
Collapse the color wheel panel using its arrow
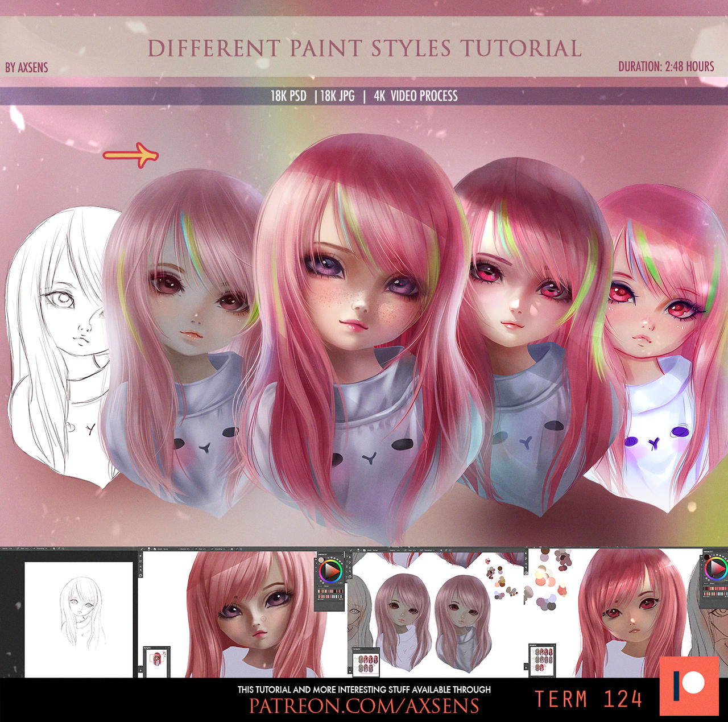pos(342,554)
